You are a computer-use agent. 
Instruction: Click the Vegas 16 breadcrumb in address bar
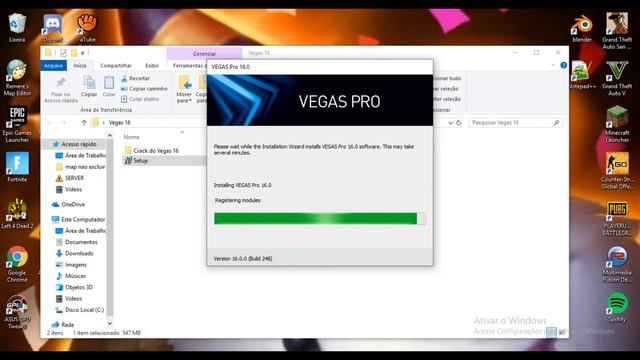pyautogui.click(x=120, y=122)
